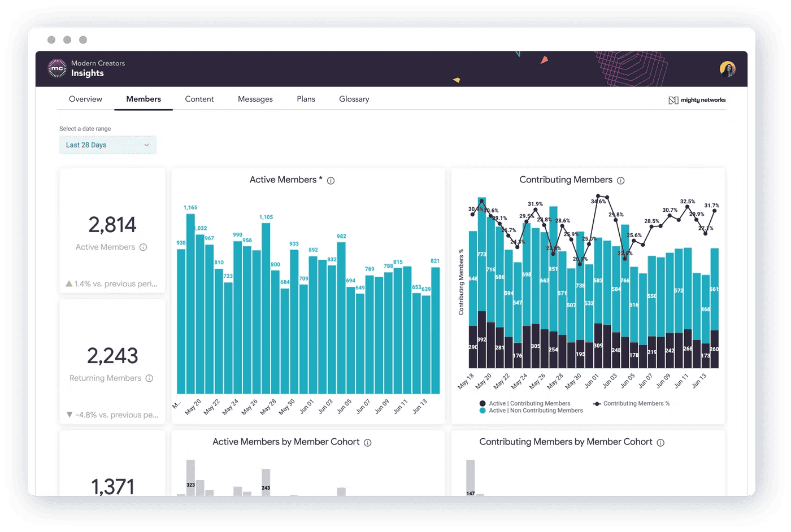Open the Last 28 Days date range dropdown
791x532 pixels.
coord(107,145)
